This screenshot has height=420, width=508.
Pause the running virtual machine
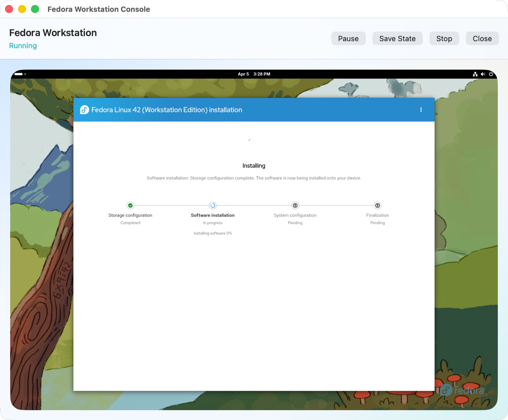point(348,38)
